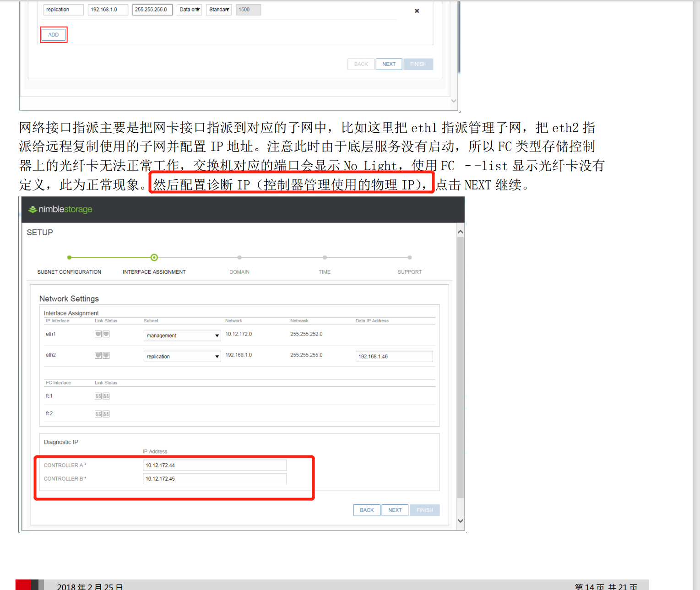Click FINISH in the upper subnet dialog
This screenshot has height=590, width=700.
click(418, 64)
